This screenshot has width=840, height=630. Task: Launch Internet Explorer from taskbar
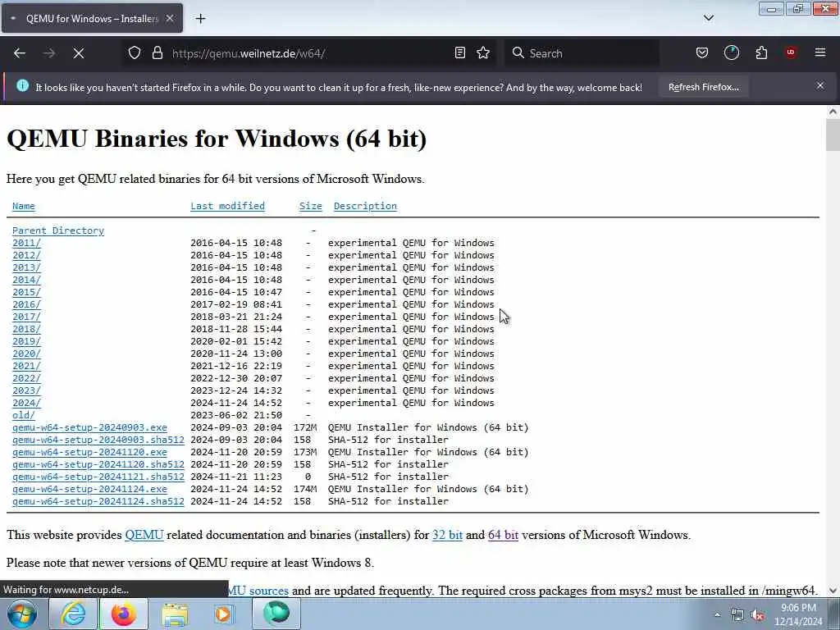tap(73, 614)
